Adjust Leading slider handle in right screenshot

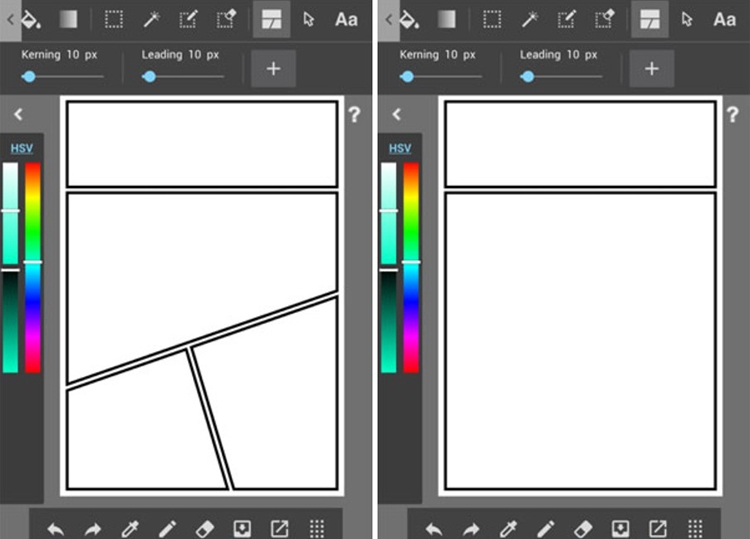pyautogui.click(x=528, y=76)
